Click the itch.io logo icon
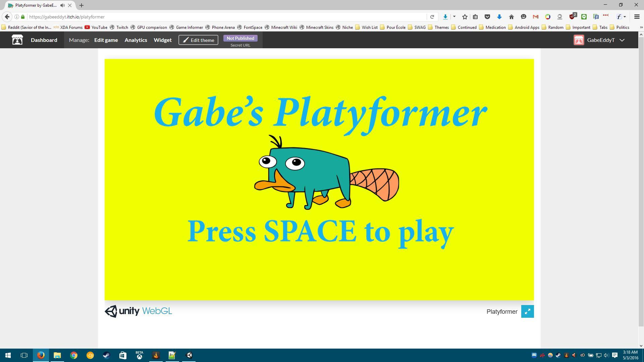 (17, 40)
